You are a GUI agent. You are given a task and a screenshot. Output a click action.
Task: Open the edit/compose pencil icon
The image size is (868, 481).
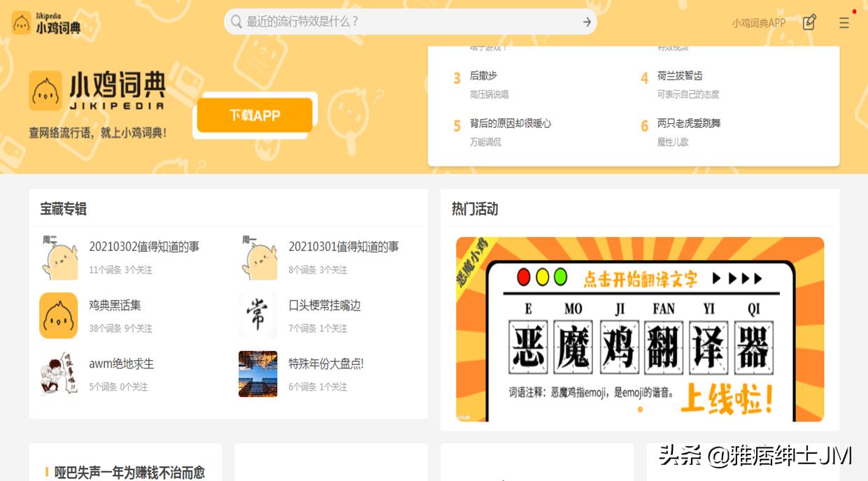pos(809,22)
